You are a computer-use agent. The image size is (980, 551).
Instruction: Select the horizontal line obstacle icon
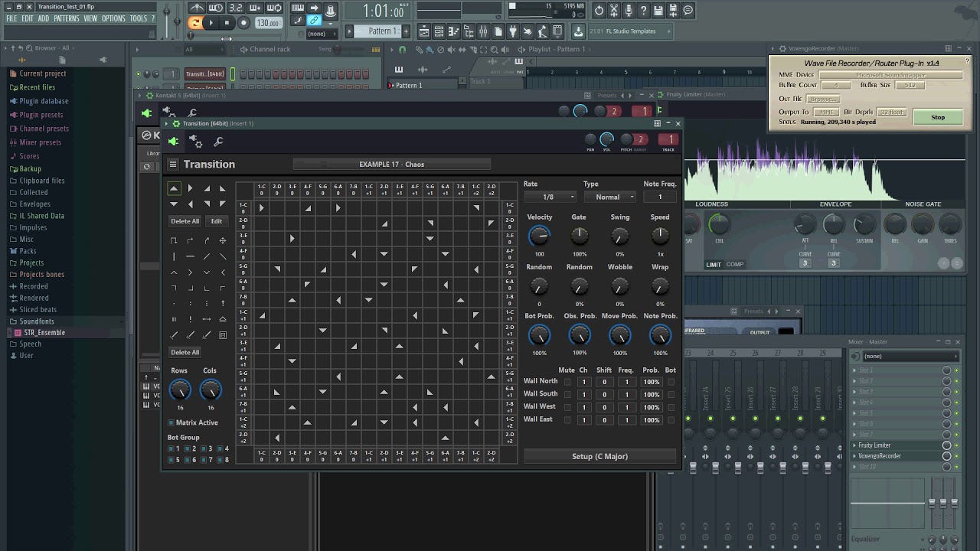tap(191, 256)
